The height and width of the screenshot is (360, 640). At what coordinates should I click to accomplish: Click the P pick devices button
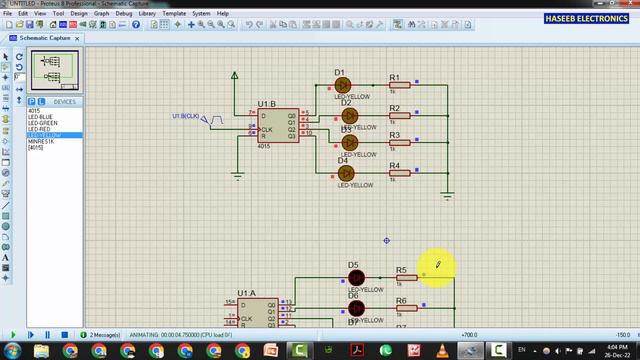point(32,101)
